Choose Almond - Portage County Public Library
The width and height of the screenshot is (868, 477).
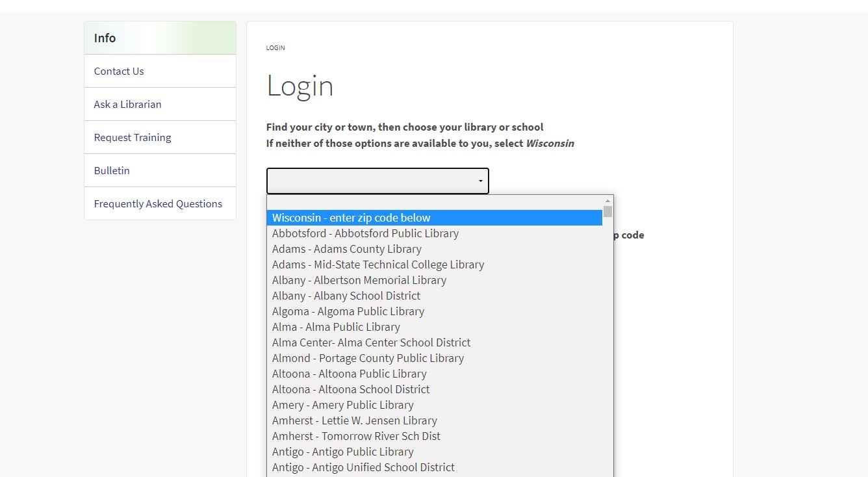point(368,358)
